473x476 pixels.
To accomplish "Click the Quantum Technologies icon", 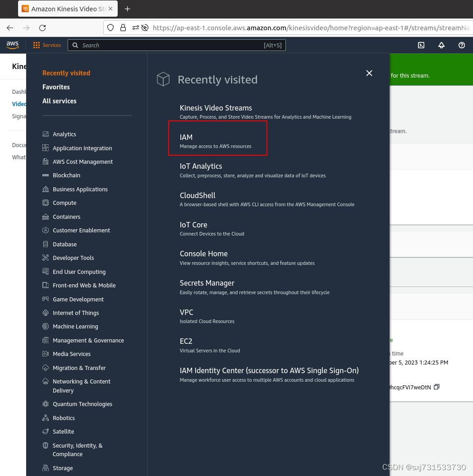I will coord(46,404).
